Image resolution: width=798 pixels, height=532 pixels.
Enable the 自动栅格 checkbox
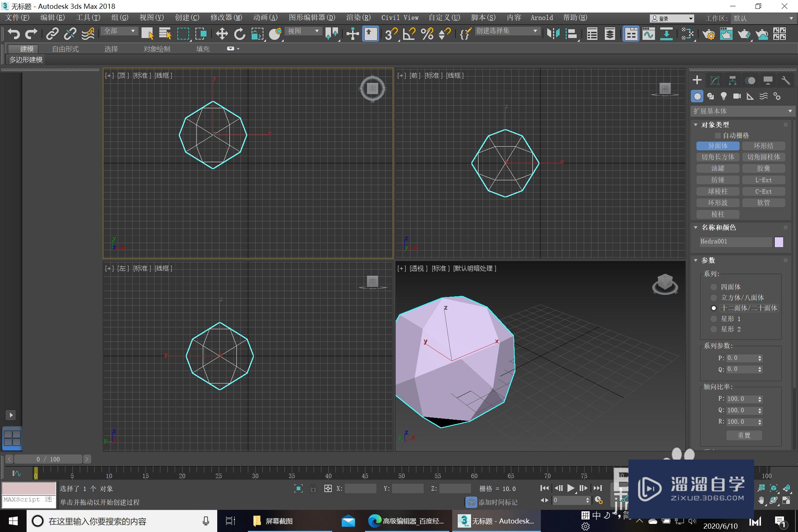[x=718, y=136]
